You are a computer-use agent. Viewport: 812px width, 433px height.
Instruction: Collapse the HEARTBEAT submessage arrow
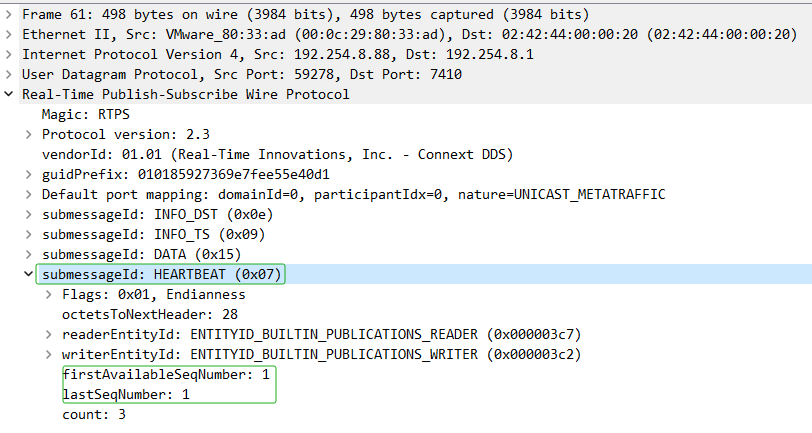pos(30,274)
